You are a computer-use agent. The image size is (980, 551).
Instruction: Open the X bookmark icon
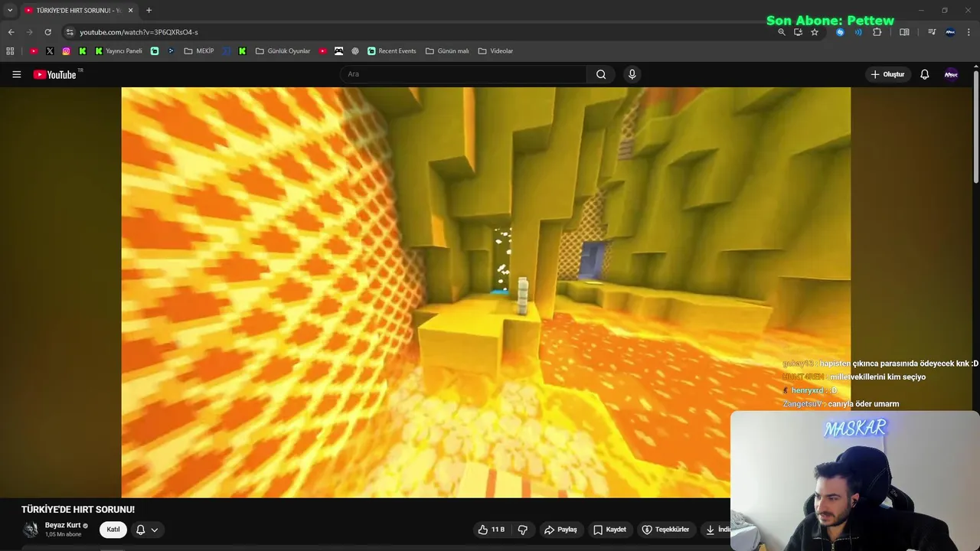[x=50, y=51]
